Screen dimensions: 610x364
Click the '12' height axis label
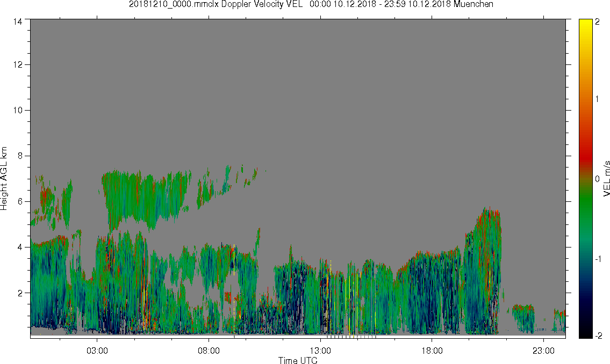[18, 64]
